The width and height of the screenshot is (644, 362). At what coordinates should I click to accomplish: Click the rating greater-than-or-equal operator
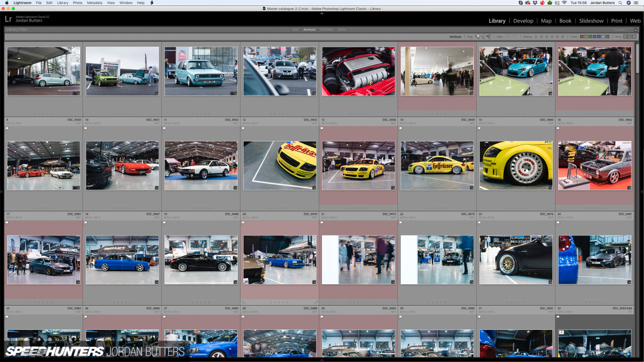pos(536,36)
